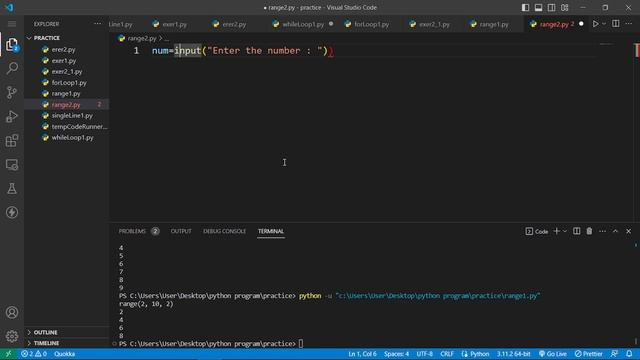The width and height of the screenshot is (640, 360).
Task: Open the Testing flask view
Action: [x=12, y=189]
